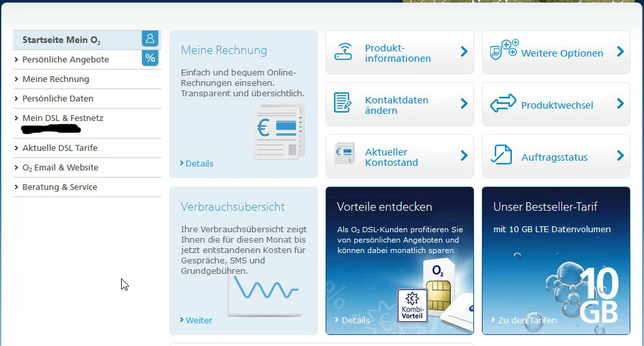The width and height of the screenshot is (644, 346).
Task: Click the Produktinformationen text label
Action: (x=398, y=53)
